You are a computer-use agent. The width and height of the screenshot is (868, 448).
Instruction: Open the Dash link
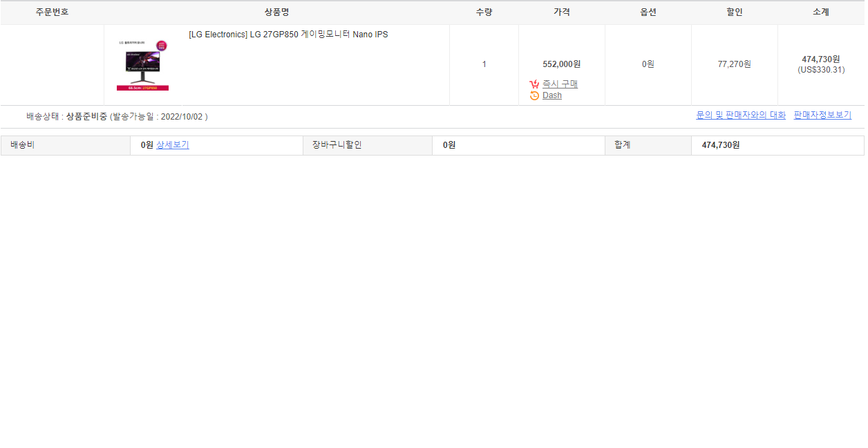point(552,95)
